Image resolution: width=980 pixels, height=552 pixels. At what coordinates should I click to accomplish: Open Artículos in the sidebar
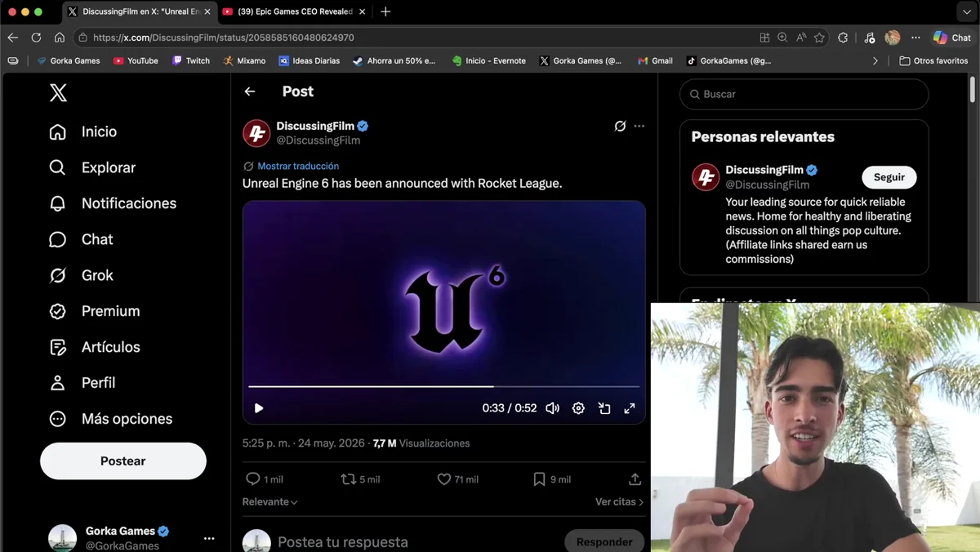point(95,347)
